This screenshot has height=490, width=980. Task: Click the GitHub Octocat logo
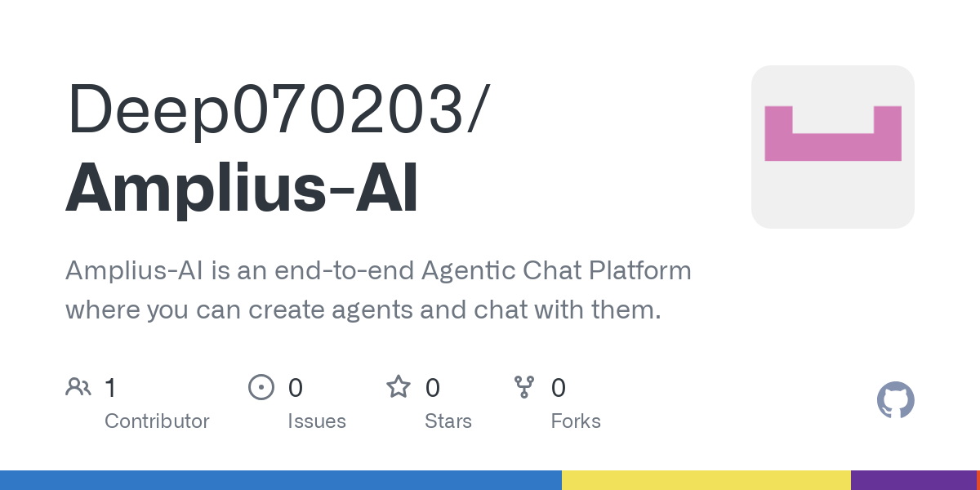pos(896,400)
